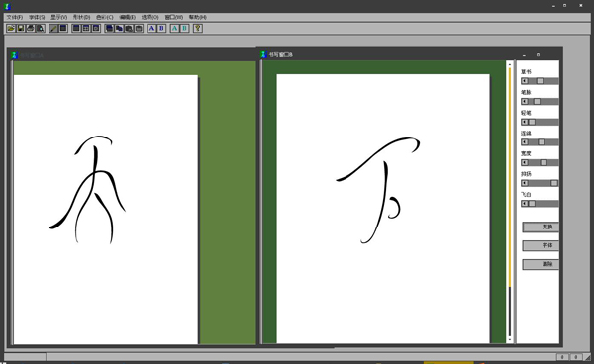Click the blue letter B toolbar button
The width and height of the screenshot is (594, 364).
[x=161, y=28]
